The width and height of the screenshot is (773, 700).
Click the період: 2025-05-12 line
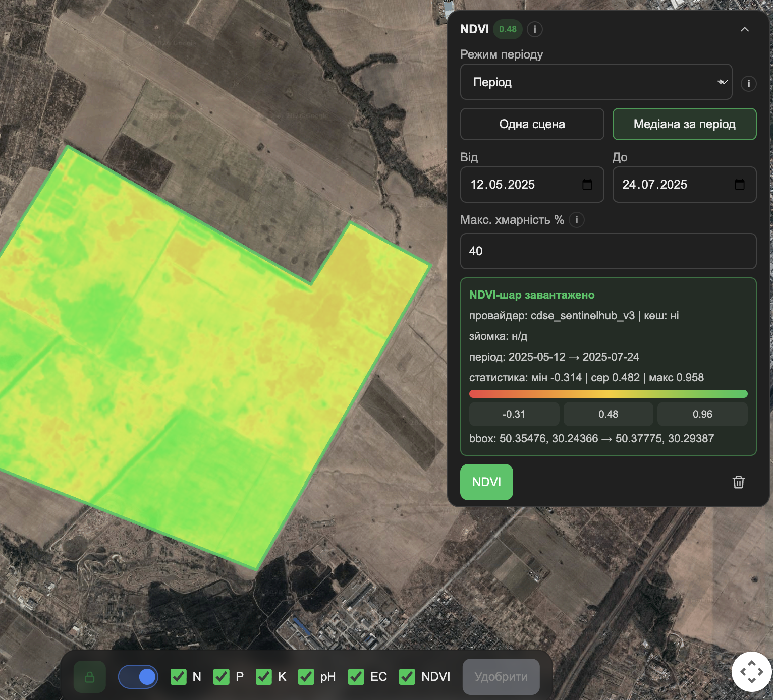pos(554,357)
